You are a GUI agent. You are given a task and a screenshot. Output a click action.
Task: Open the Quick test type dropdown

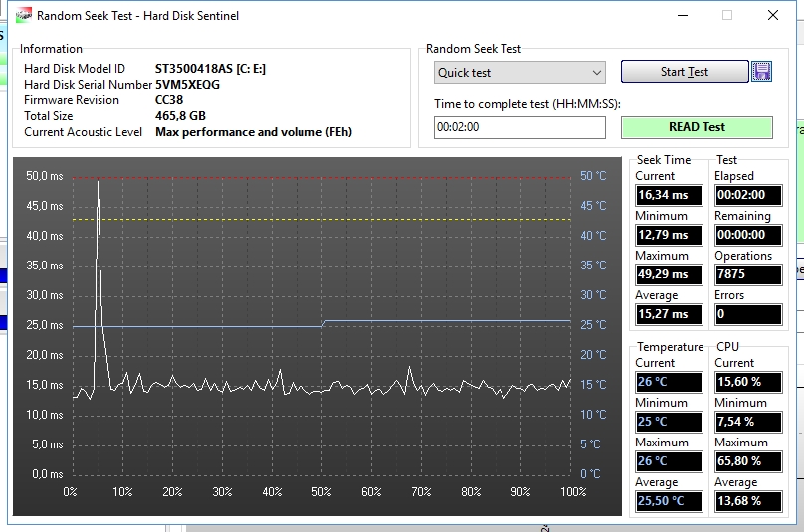tap(519, 73)
